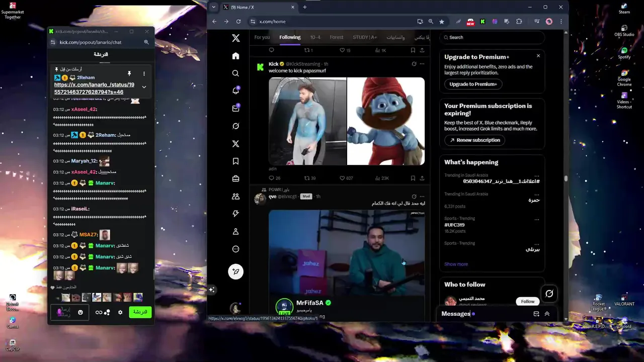The width and height of the screenshot is (644, 362).
Task: Open the Forest list tab
Action: pyautogui.click(x=337, y=37)
